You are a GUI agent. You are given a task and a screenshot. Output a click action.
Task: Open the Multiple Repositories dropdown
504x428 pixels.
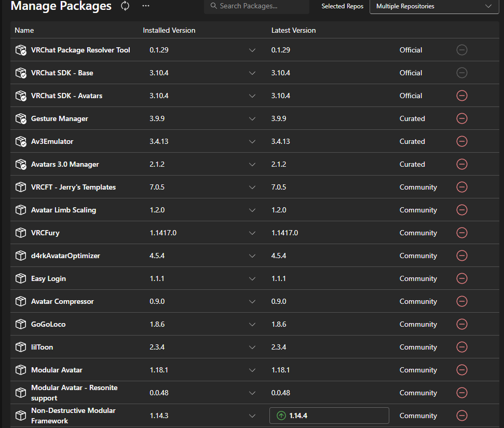(x=434, y=6)
